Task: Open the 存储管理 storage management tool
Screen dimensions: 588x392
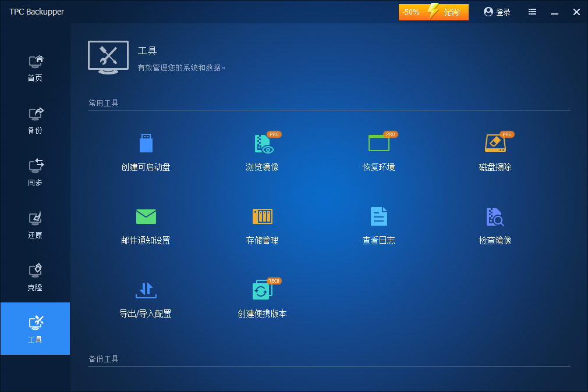Action: pos(263,226)
